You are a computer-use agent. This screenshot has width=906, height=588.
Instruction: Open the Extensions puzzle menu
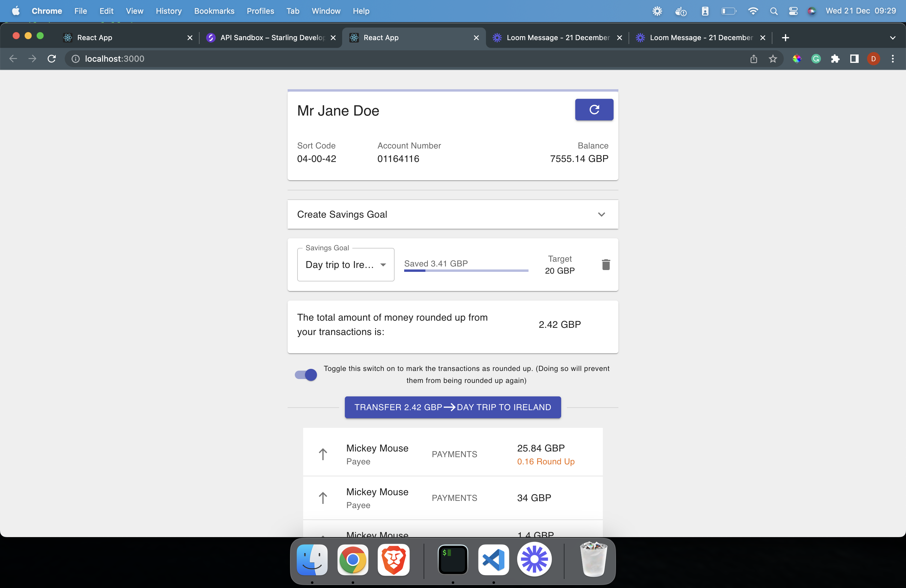tap(835, 59)
